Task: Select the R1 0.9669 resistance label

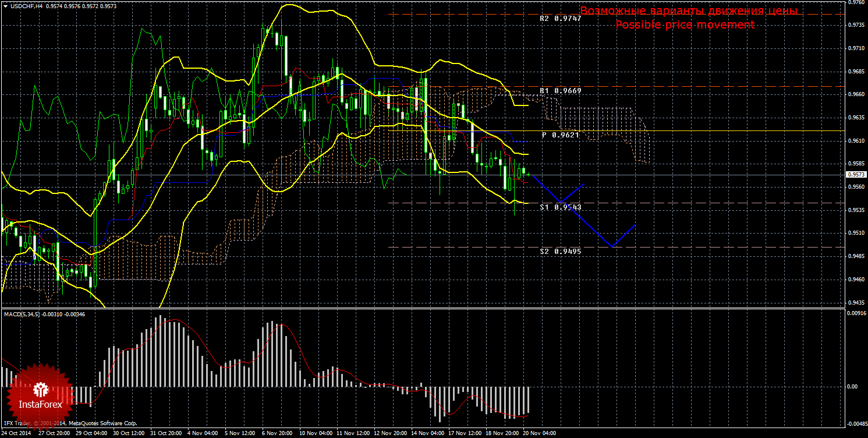Action: tap(560, 91)
